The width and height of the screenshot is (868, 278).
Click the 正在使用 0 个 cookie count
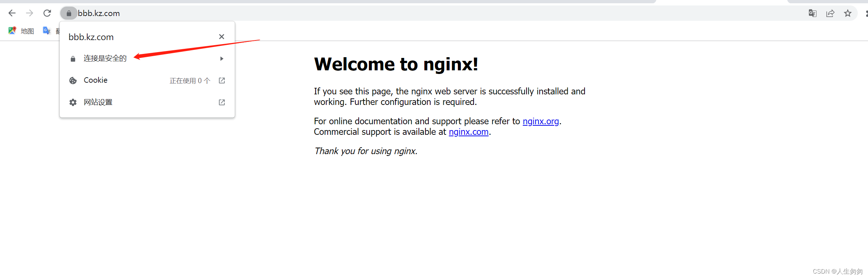pyautogui.click(x=190, y=81)
